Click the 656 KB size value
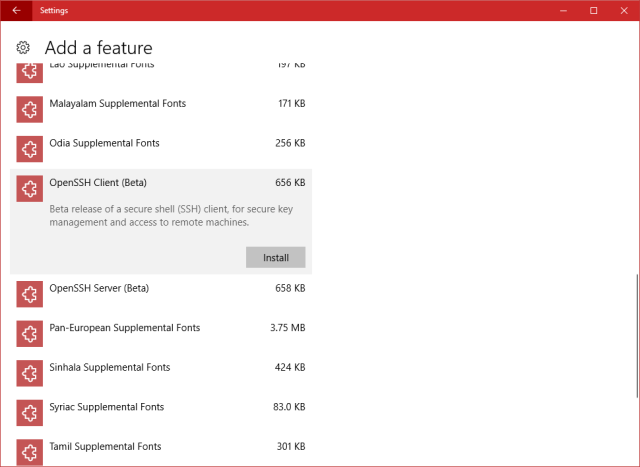Viewport: 640px width, 467px height. point(290,182)
